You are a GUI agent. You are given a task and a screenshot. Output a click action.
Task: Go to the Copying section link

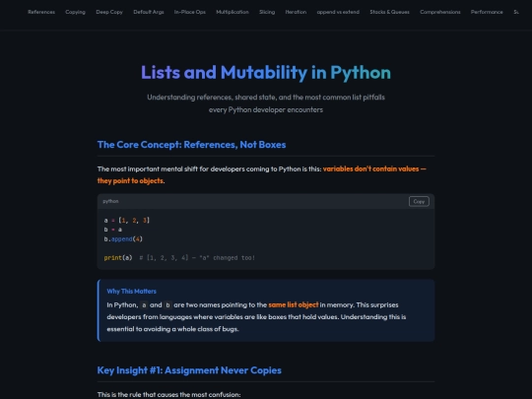coord(75,12)
